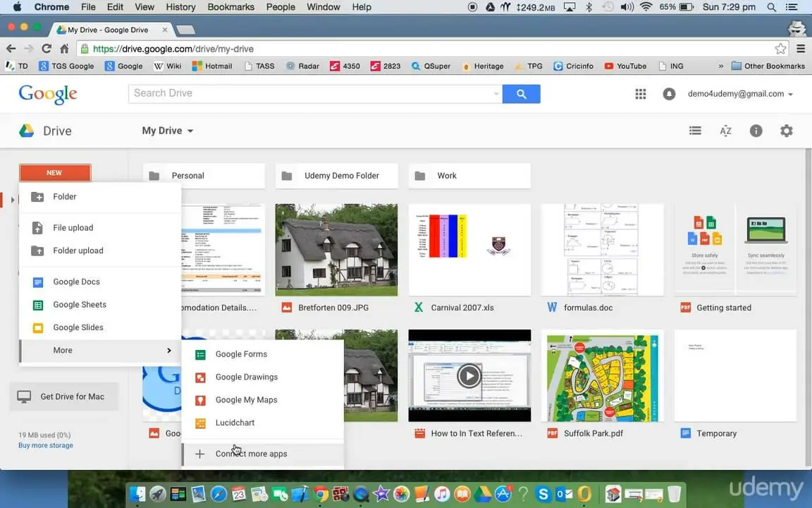This screenshot has width=812, height=508.
Task: Select the formulas.doc thumbnail
Action: click(x=602, y=250)
